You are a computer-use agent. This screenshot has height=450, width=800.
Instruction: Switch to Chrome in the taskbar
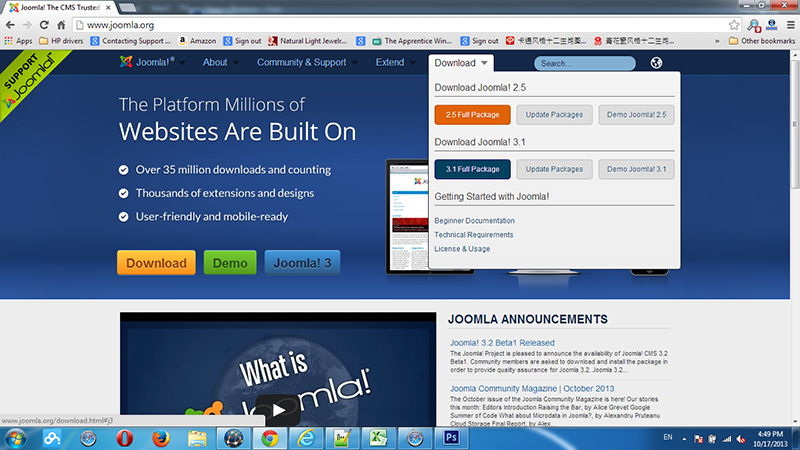[x=270, y=438]
